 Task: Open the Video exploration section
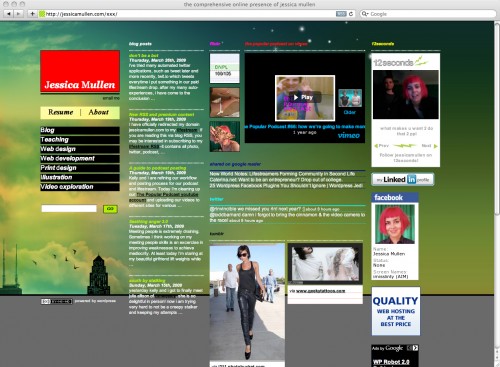pyautogui.click(x=80, y=187)
